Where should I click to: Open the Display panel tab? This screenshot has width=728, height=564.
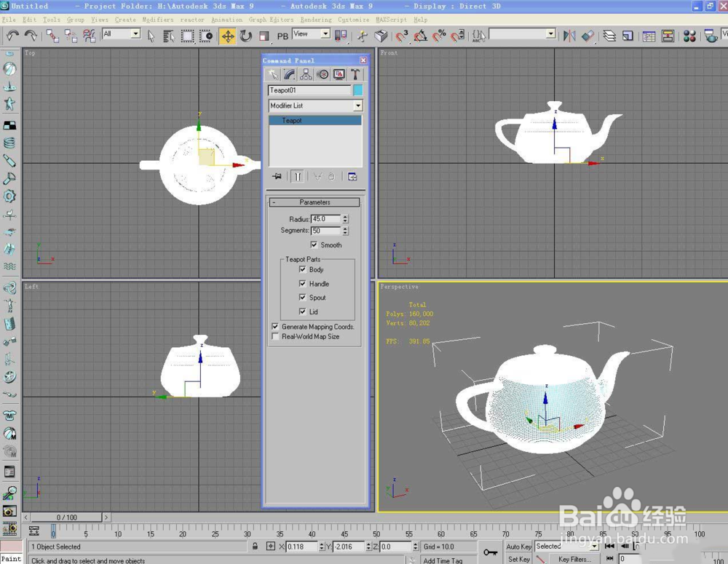339,74
